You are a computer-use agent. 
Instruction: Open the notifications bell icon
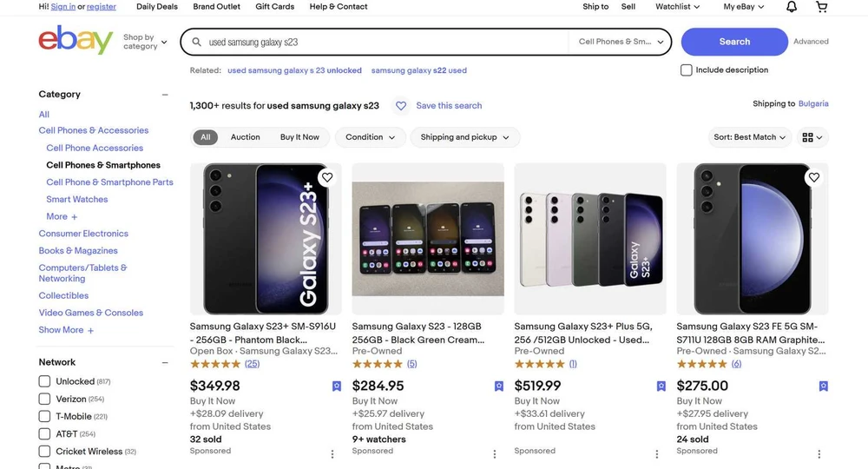792,7
